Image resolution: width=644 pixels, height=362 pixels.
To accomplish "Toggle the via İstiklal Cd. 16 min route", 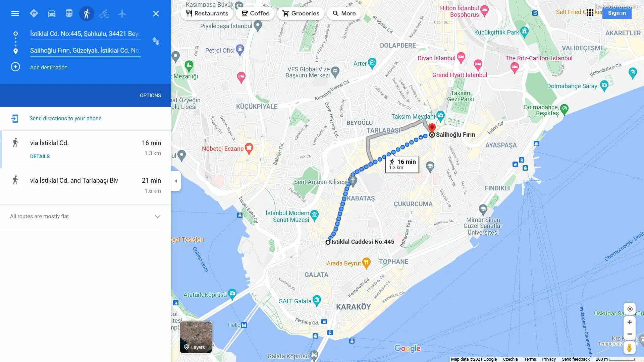I will pos(86,148).
